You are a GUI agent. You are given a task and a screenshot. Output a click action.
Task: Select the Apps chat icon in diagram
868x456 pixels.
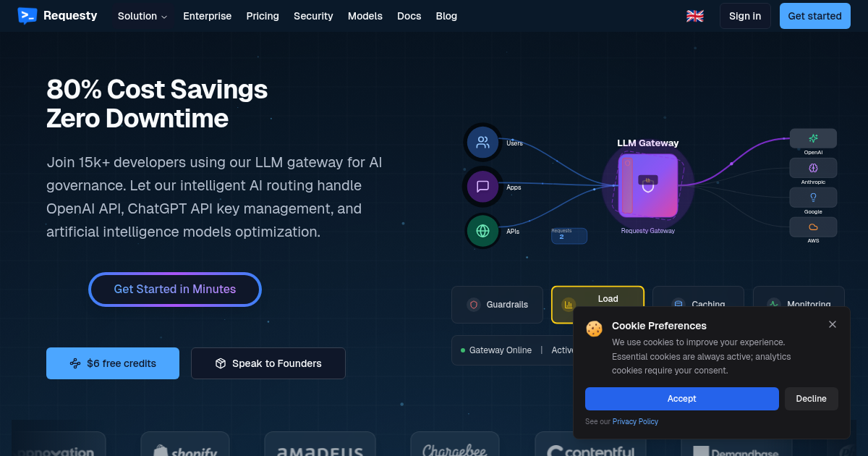pos(483,187)
